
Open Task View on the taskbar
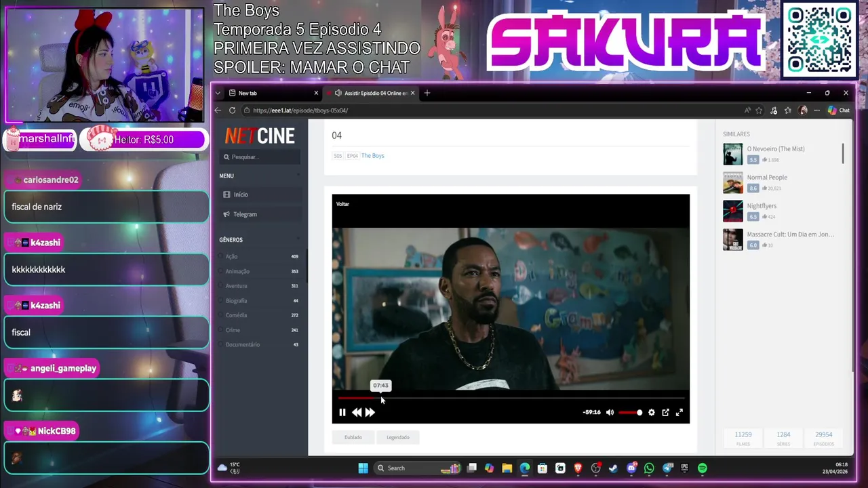[x=472, y=468]
